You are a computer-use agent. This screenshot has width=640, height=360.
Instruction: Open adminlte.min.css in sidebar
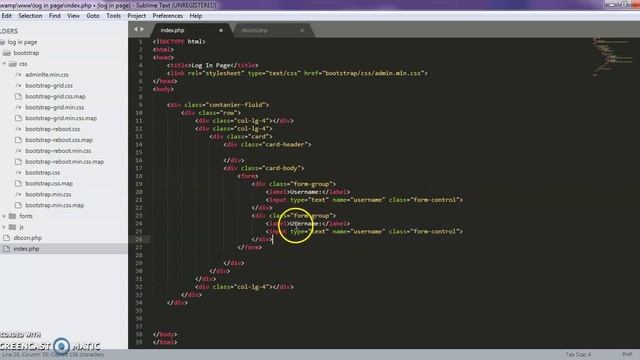(47, 75)
